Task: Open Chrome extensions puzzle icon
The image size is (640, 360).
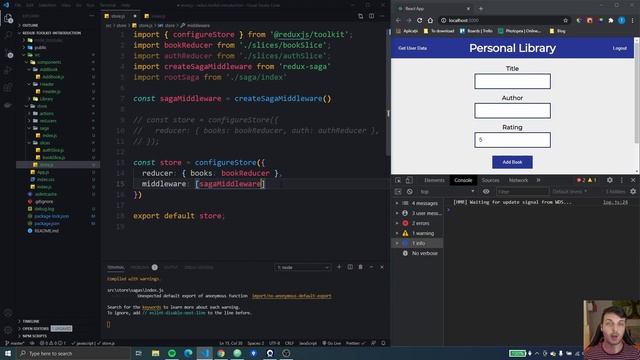Action: pos(611,20)
